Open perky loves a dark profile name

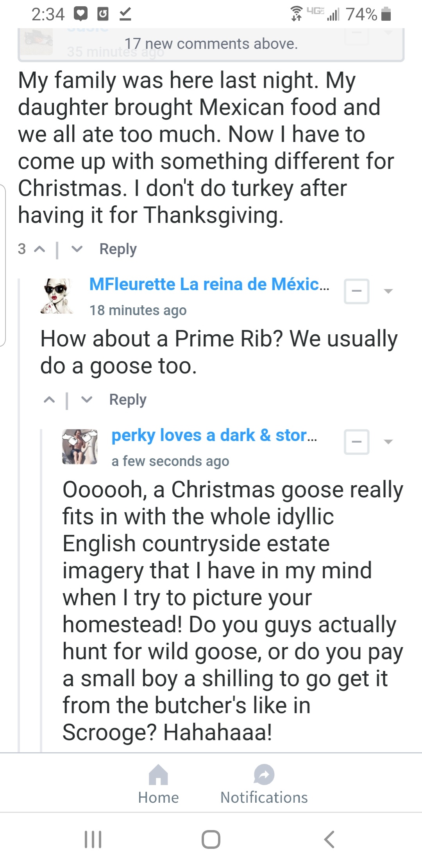214,435
